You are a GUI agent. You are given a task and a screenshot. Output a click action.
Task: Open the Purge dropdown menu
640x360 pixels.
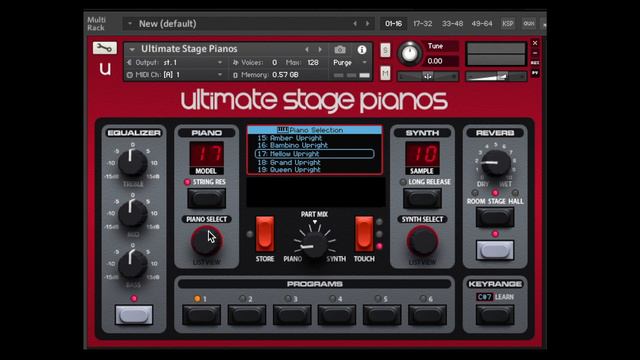[x=350, y=62]
